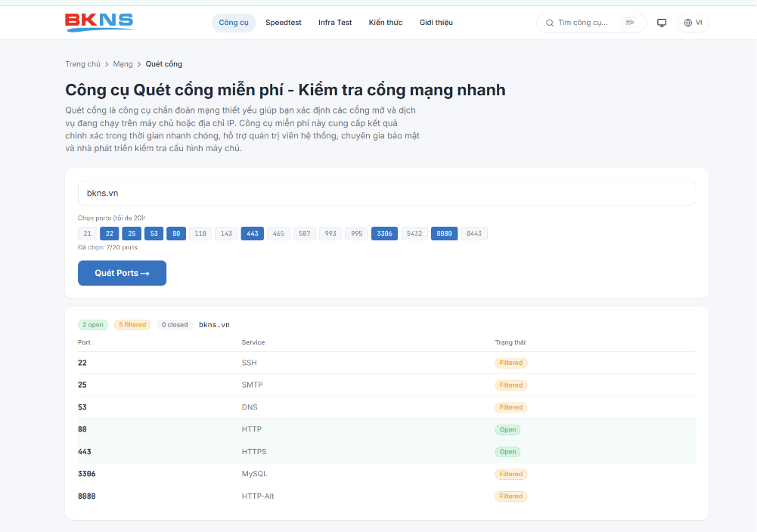The width and height of the screenshot is (757, 532).
Task: Deselect port 22 chip
Action: click(x=110, y=234)
